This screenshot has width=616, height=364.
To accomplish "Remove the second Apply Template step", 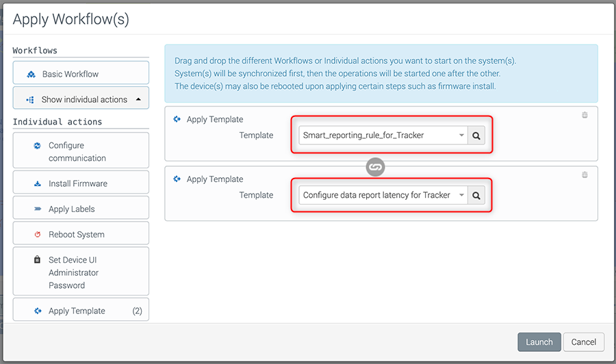I will click(585, 175).
